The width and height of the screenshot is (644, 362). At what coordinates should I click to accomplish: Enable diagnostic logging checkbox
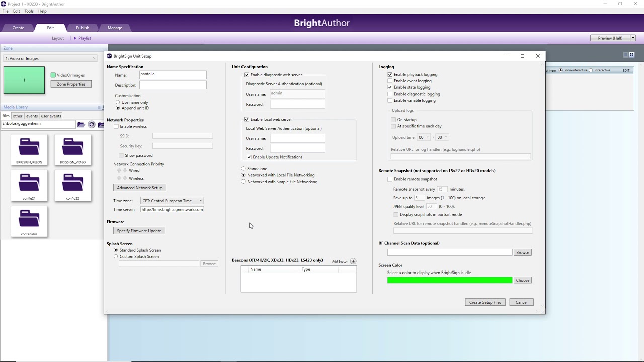pos(390,94)
